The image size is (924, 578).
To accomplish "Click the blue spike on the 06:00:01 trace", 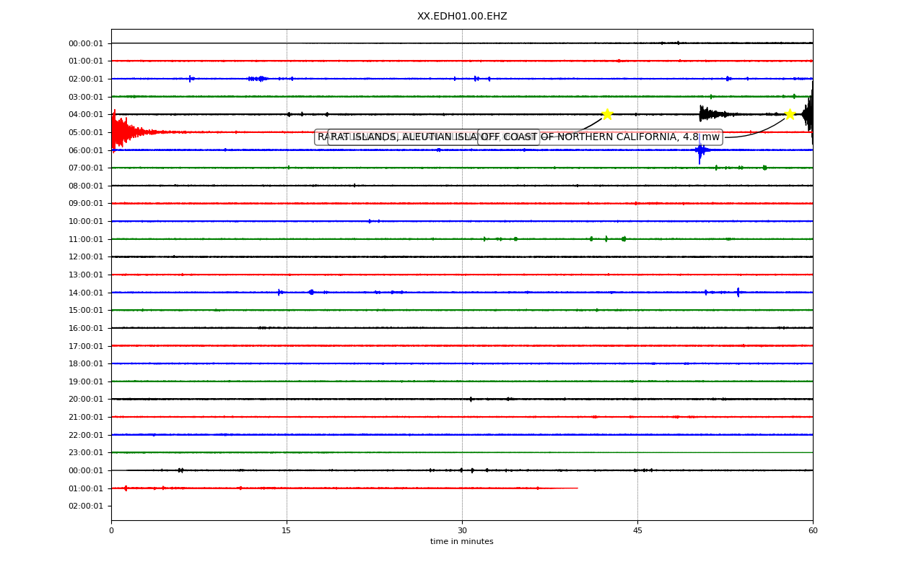I will 700,150.
